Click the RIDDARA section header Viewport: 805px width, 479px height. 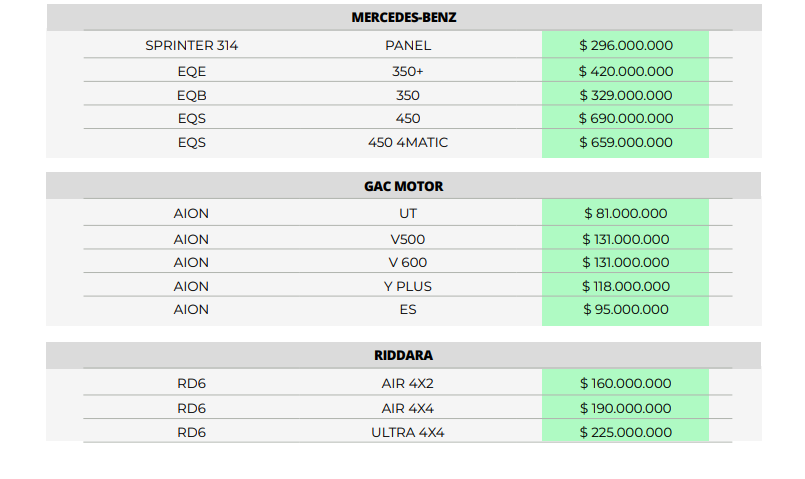[404, 355]
